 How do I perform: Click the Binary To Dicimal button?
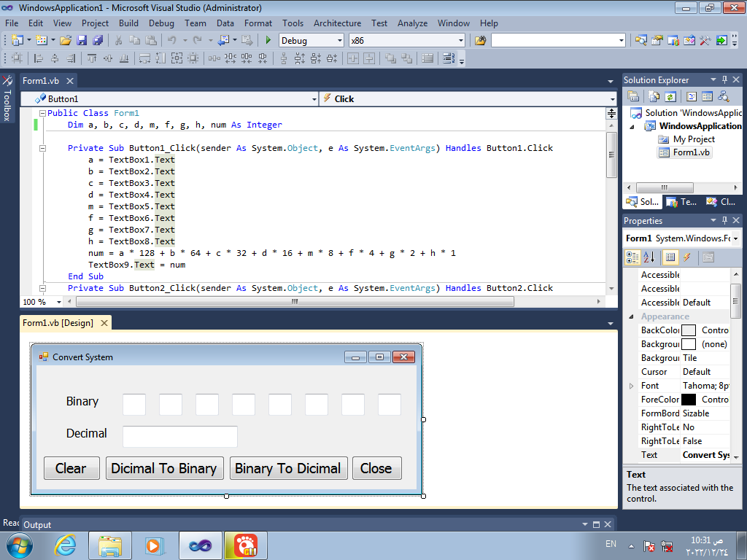pos(287,468)
